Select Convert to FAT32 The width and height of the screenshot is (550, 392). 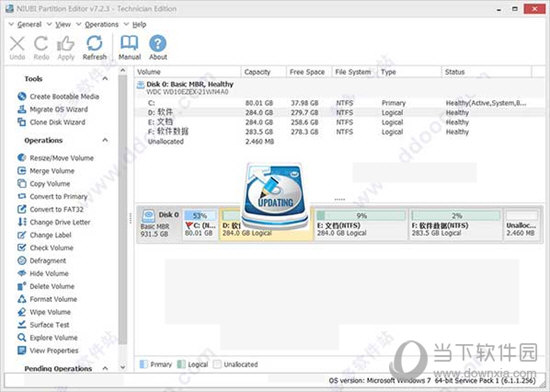coord(51,209)
